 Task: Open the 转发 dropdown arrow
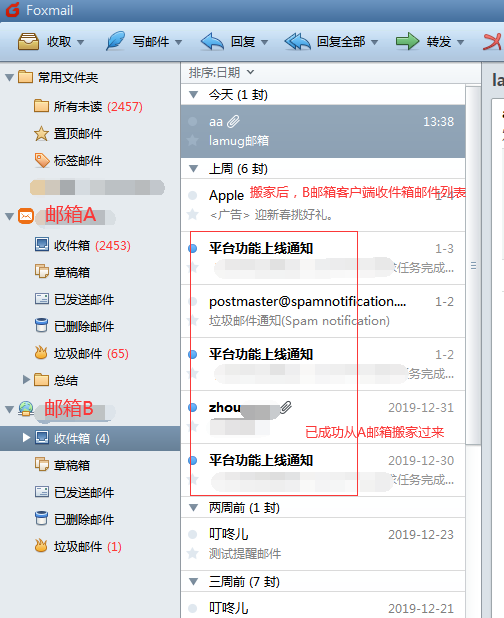pos(460,42)
